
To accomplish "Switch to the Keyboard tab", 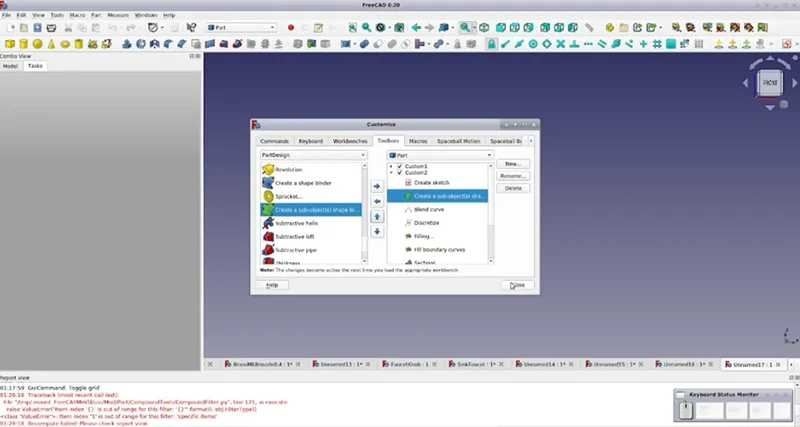I will tap(310, 141).
